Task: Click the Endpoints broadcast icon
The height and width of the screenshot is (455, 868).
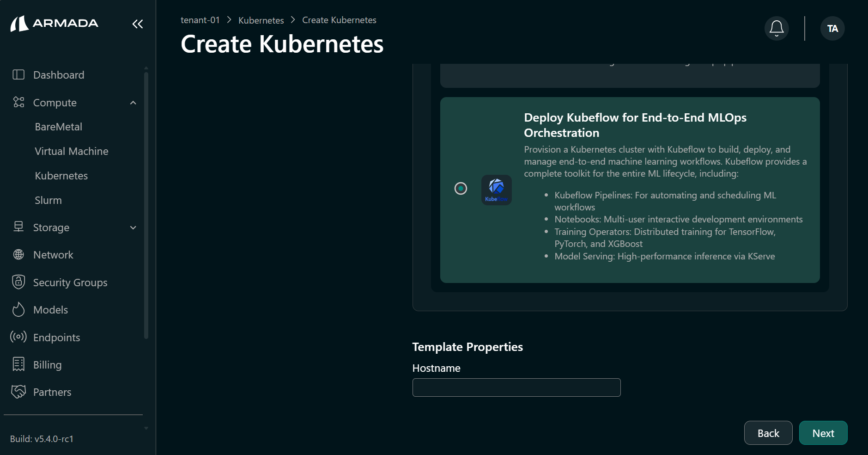Action: coord(18,337)
